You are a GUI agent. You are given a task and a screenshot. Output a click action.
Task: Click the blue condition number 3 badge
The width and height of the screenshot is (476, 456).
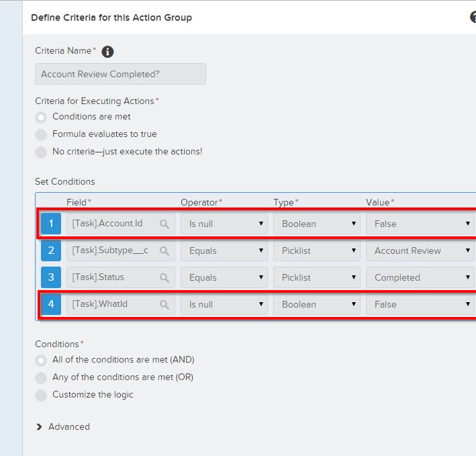[x=51, y=277]
